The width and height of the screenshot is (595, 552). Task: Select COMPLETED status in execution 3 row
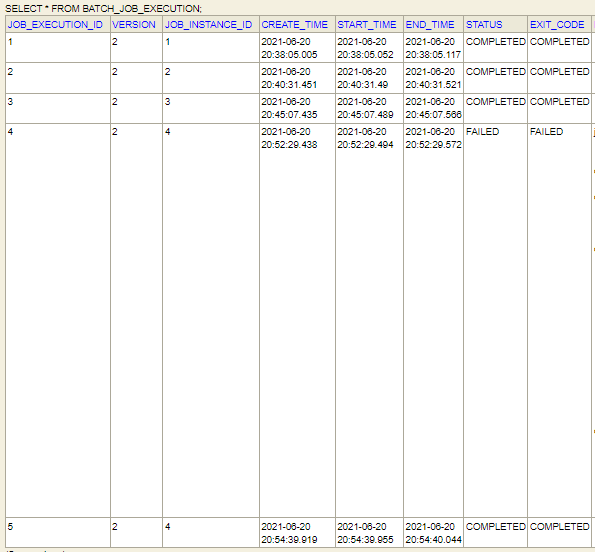click(x=496, y=108)
